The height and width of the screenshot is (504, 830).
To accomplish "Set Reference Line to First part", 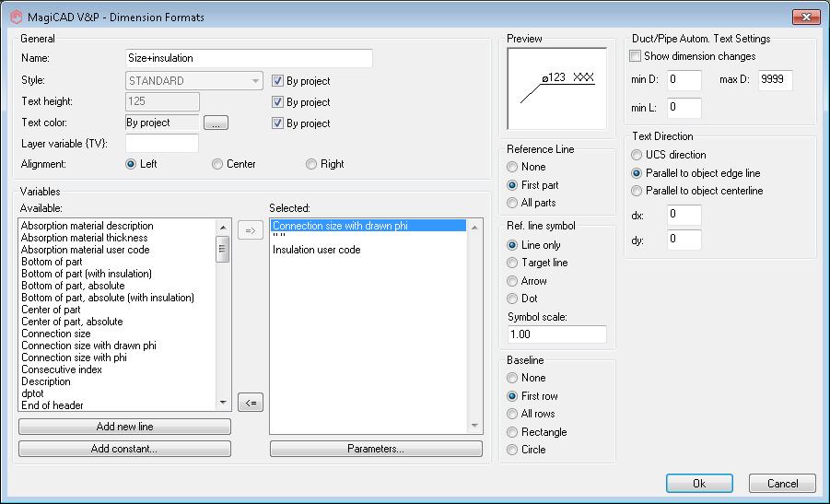I will click(512, 185).
